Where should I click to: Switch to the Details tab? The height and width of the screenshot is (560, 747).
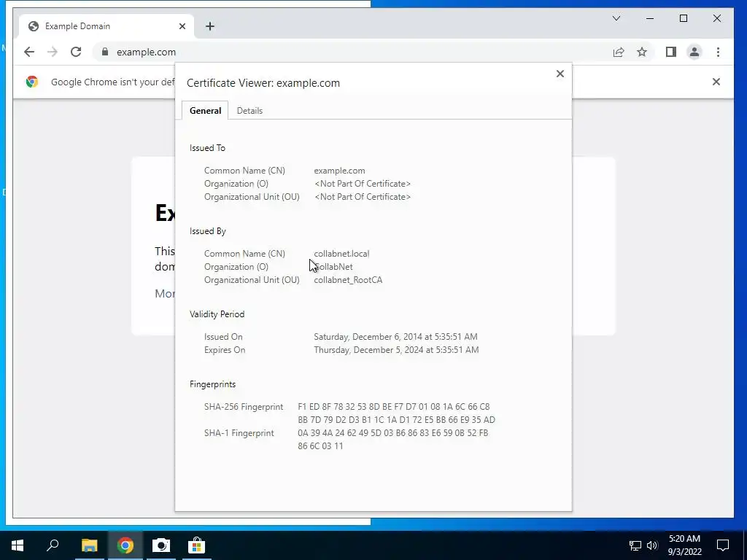coord(249,111)
